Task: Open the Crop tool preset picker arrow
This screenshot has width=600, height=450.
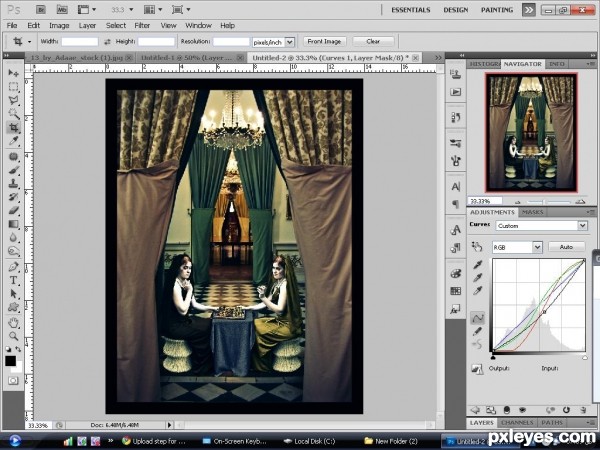Action: [x=29, y=42]
